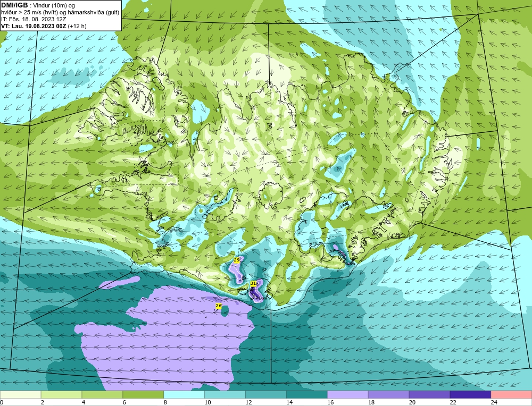This screenshot has width=532, height=406.
Task: Click the legend scale number 6
Action: (x=124, y=402)
